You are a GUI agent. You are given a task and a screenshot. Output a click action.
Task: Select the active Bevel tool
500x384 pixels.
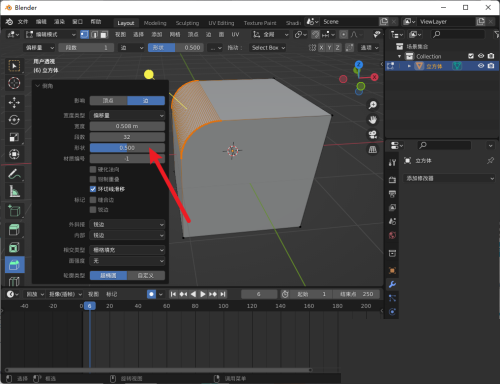click(15, 265)
